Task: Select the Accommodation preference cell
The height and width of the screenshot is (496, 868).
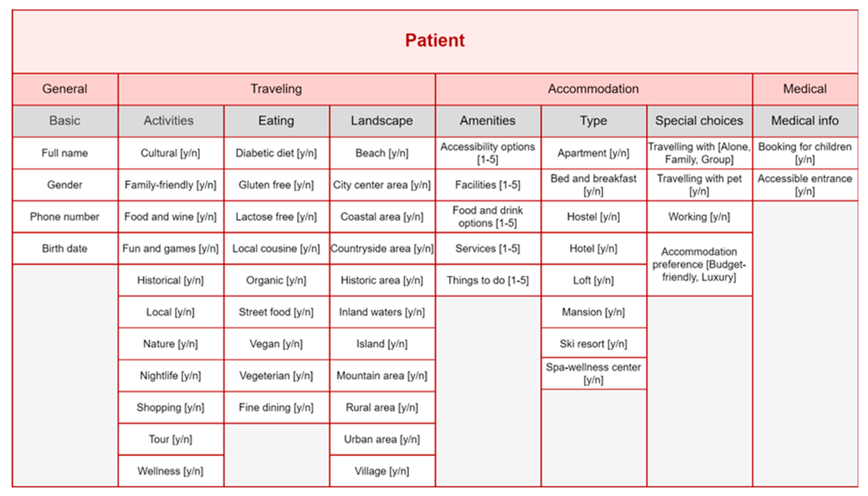Action: tap(699, 264)
